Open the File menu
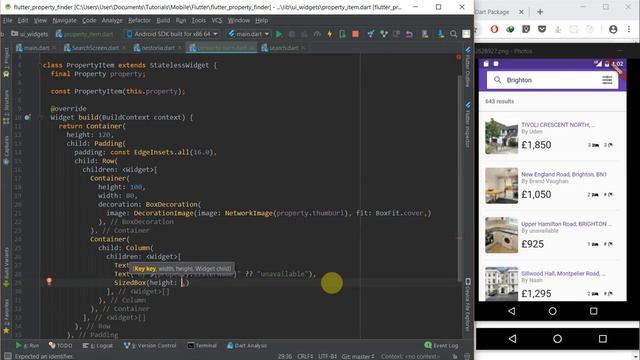640x360 pixels. click(x=7, y=20)
